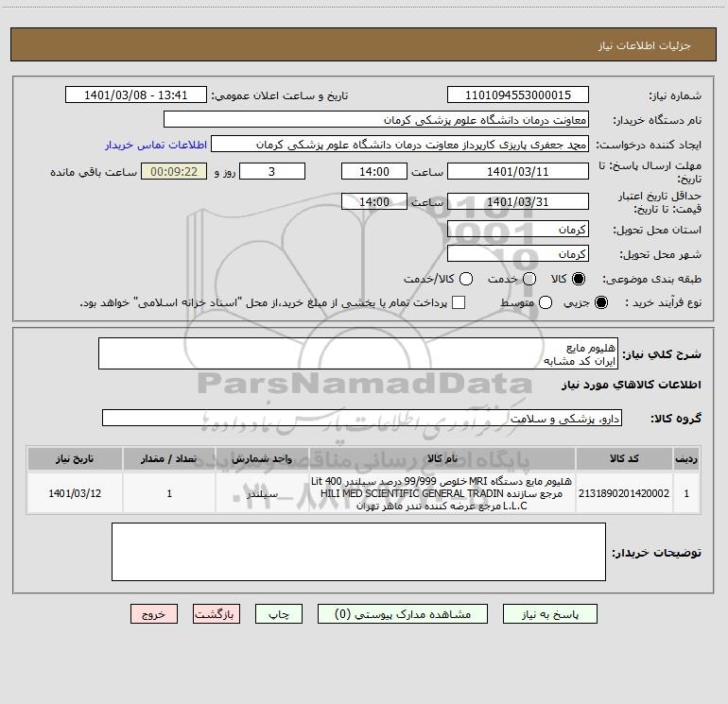Image resolution: width=728 pixels, height=704 pixels.
Task: Click the گروه کالا field
Action: [362, 418]
